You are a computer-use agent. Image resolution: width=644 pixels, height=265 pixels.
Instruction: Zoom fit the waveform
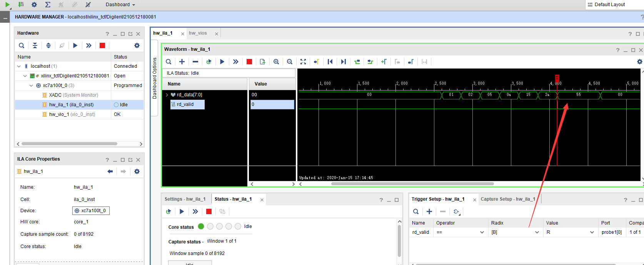303,62
